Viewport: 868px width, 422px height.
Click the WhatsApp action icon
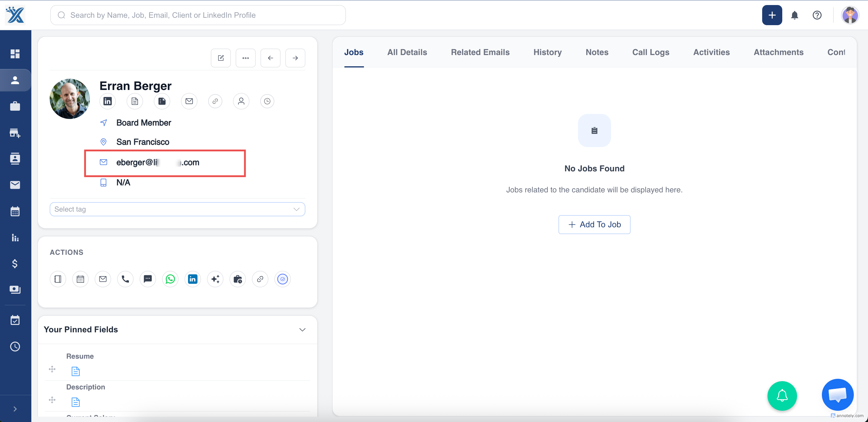coord(170,279)
